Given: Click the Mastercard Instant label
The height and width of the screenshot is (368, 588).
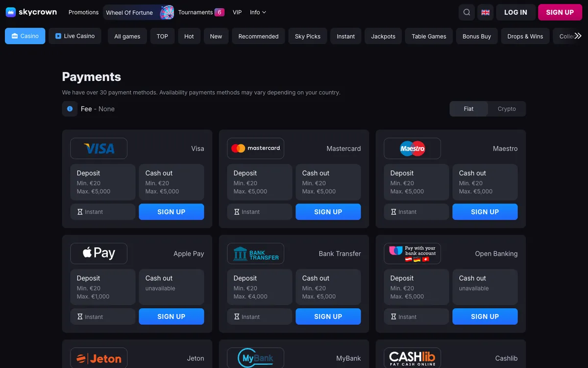Looking at the screenshot, I should (251, 212).
